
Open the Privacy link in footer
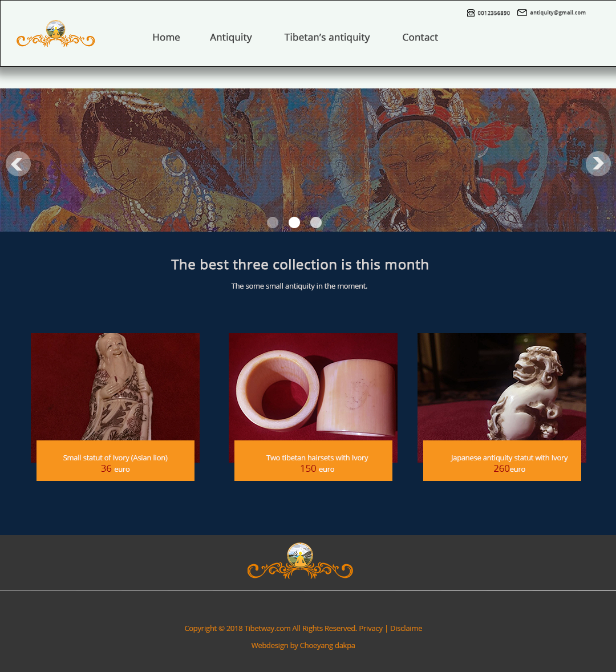(371, 628)
